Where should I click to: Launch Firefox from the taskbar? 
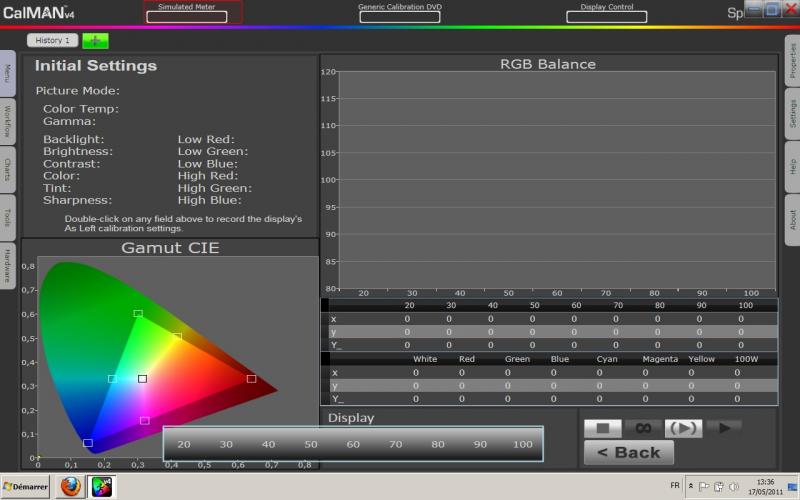click(70, 487)
